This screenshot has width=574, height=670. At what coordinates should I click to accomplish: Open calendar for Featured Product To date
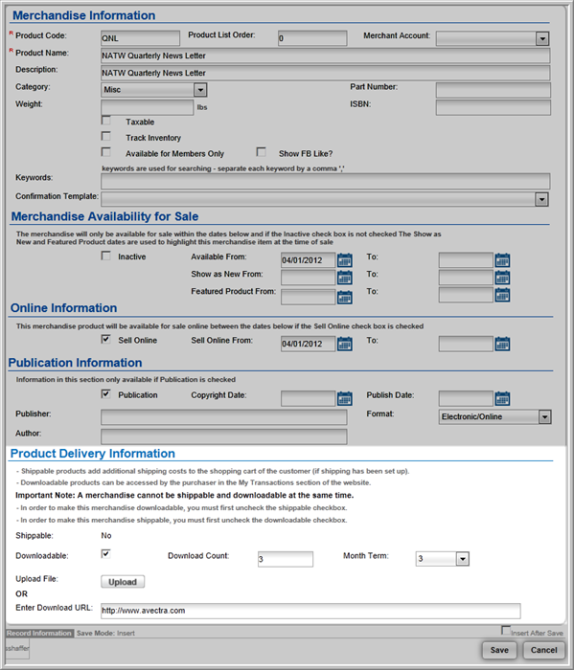click(x=502, y=295)
